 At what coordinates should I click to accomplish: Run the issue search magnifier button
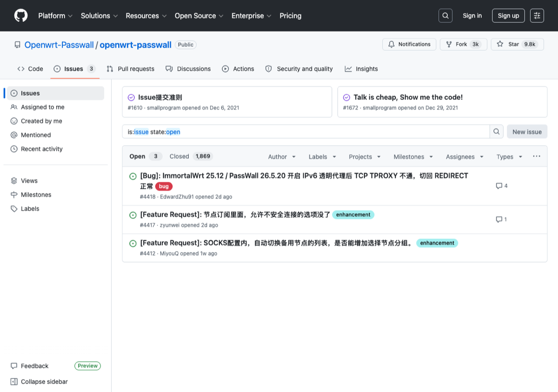497,132
